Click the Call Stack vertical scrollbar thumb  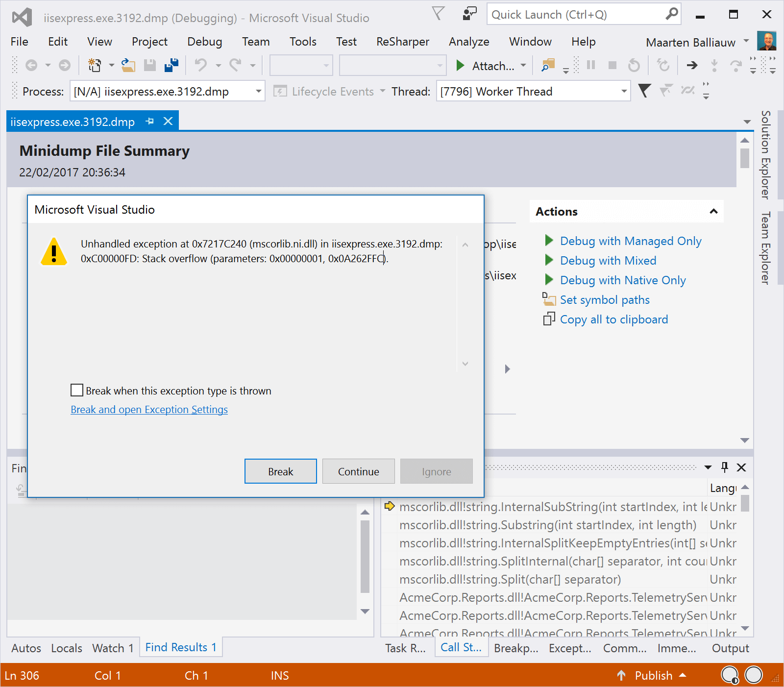tap(745, 503)
